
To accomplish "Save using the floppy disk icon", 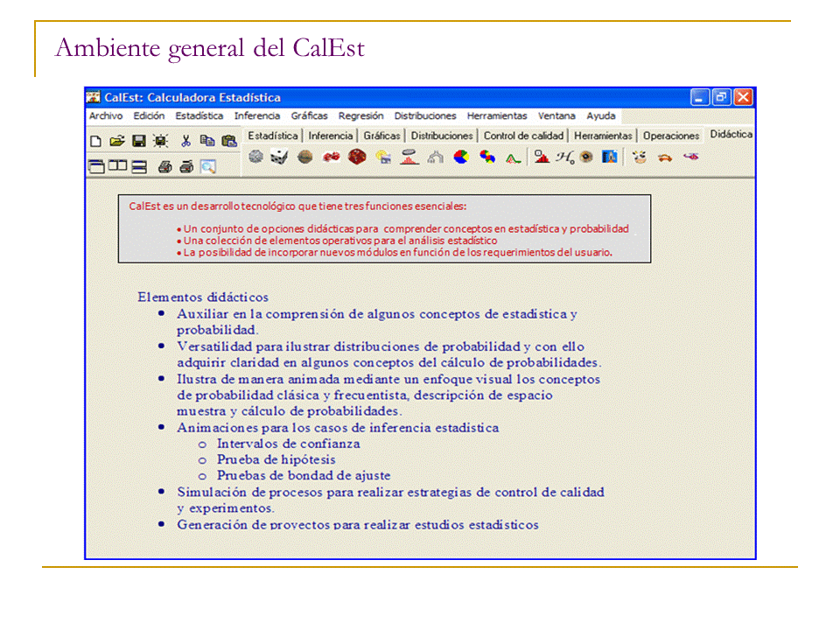I will [138, 141].
